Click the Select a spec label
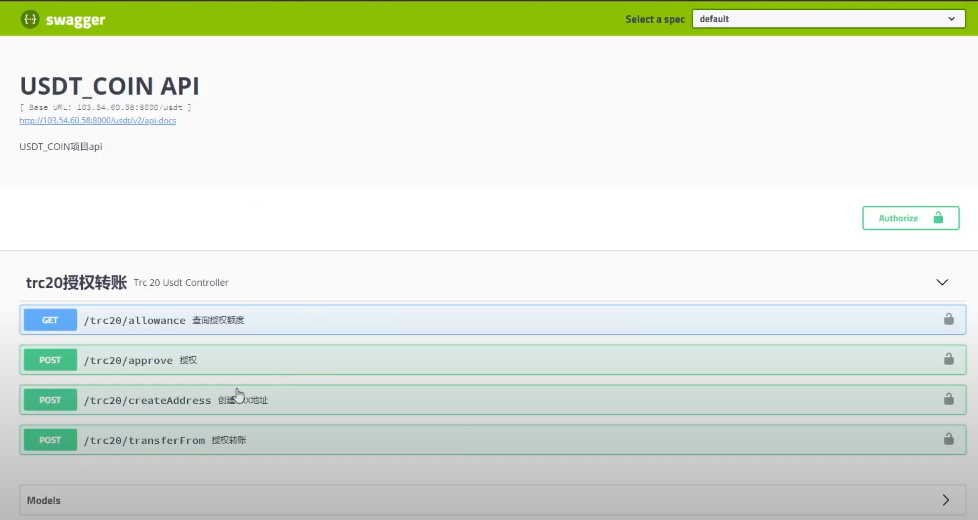Screen dimensions: 978x520 [655, 19]
